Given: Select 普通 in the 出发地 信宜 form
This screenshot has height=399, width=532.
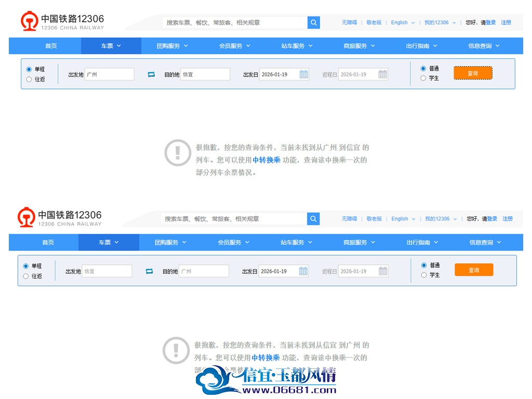Looking at the screenshot, I should coord(424,265).
